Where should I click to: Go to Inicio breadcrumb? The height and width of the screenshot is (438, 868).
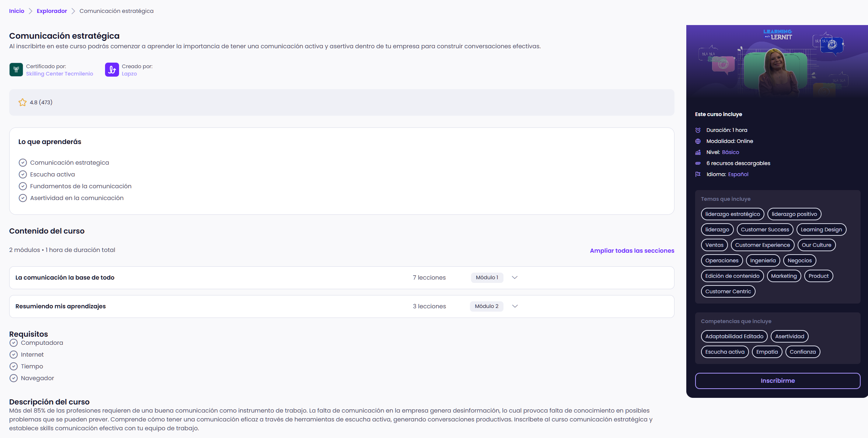coord(17,11)
